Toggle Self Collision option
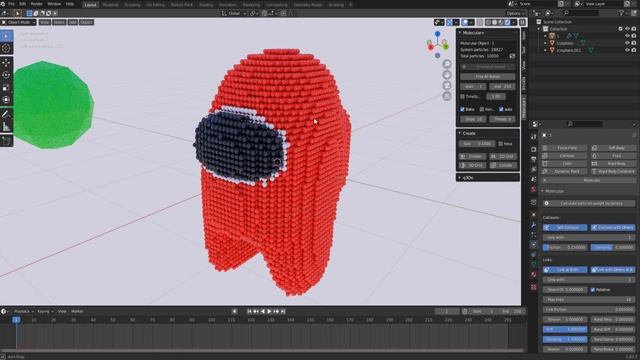Screen dimensions: 640x360 [565, 227]
